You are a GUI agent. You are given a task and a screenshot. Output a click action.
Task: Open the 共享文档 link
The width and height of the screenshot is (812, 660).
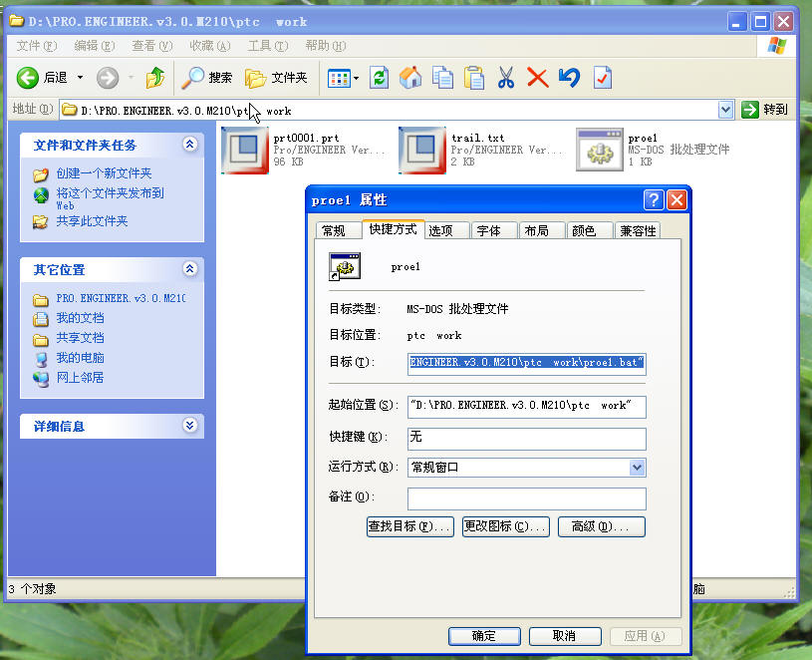81,338
